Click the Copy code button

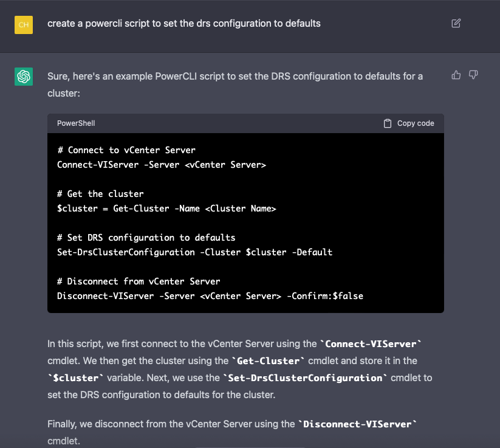coord(410,123)
